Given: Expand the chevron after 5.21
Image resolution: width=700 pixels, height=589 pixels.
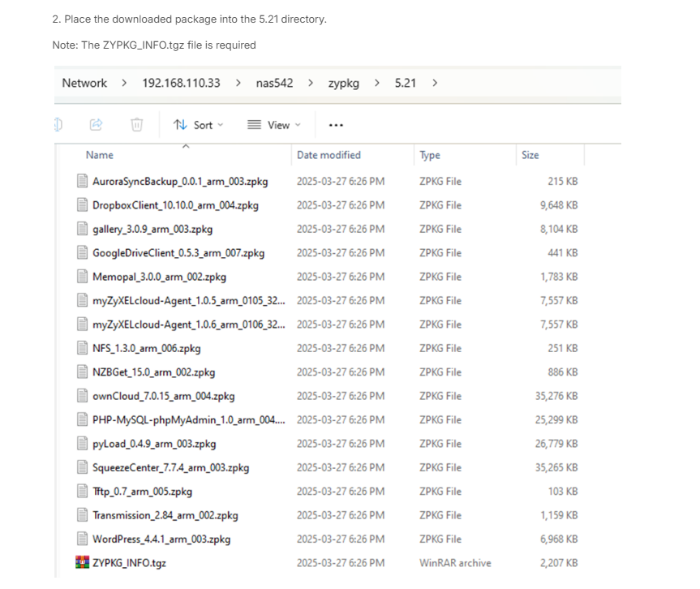Looking at the screenshot, I should pos(435,83).
